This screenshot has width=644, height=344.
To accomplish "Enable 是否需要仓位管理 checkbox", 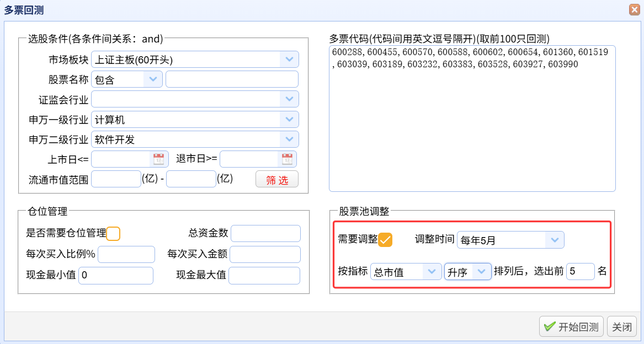I will [113, 234].
